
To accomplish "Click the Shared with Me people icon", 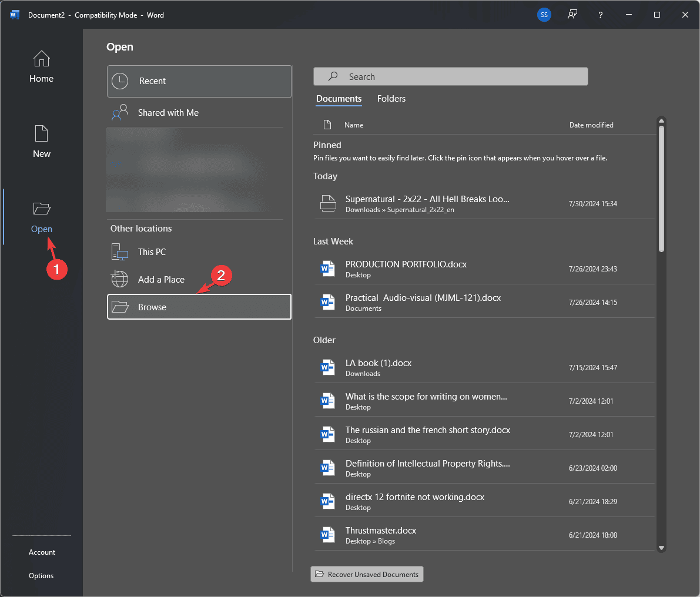I will [120, 112].
